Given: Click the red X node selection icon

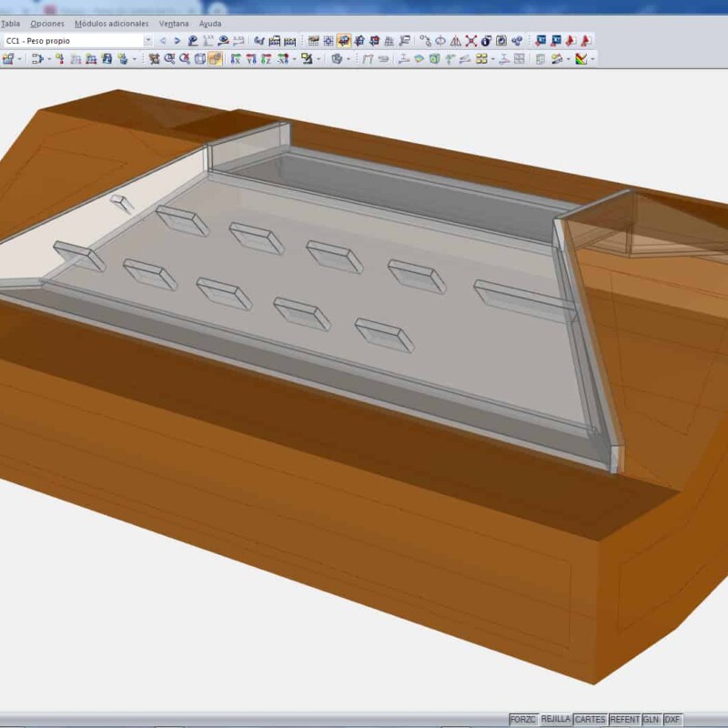Looking at the screenshot, I should 470,41.
